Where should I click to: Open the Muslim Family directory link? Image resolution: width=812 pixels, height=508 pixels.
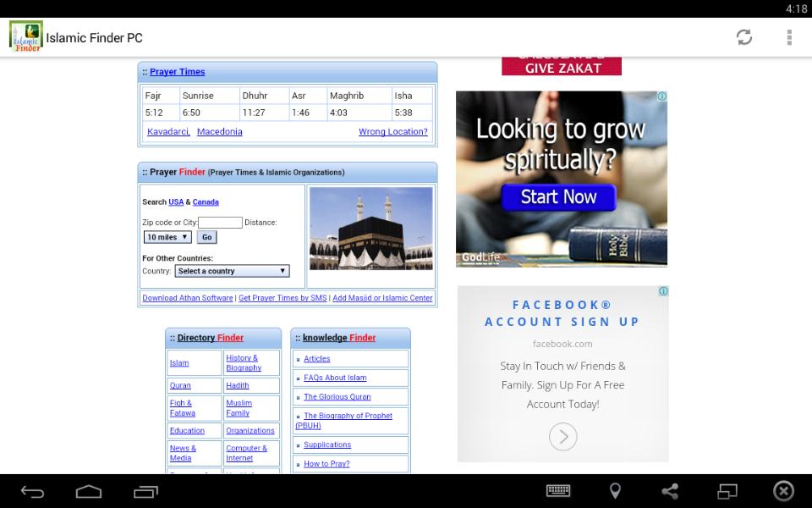239,408
